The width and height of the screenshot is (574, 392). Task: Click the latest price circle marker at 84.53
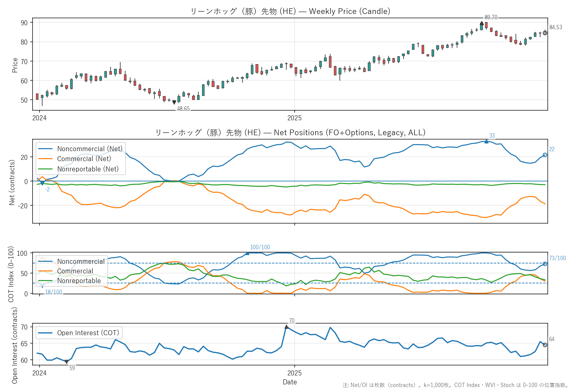545,33
